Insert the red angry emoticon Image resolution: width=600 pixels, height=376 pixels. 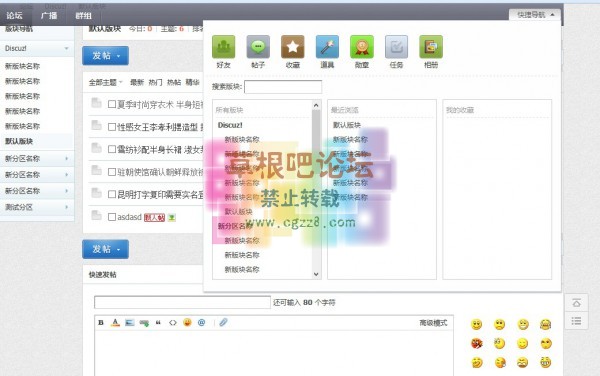click(x=476, y=343)
